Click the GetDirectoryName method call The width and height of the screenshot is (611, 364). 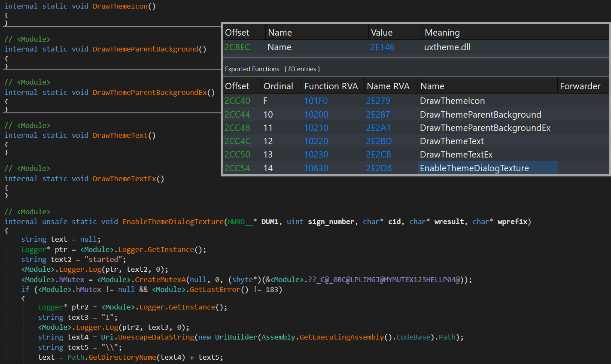(x=122, y=357)
